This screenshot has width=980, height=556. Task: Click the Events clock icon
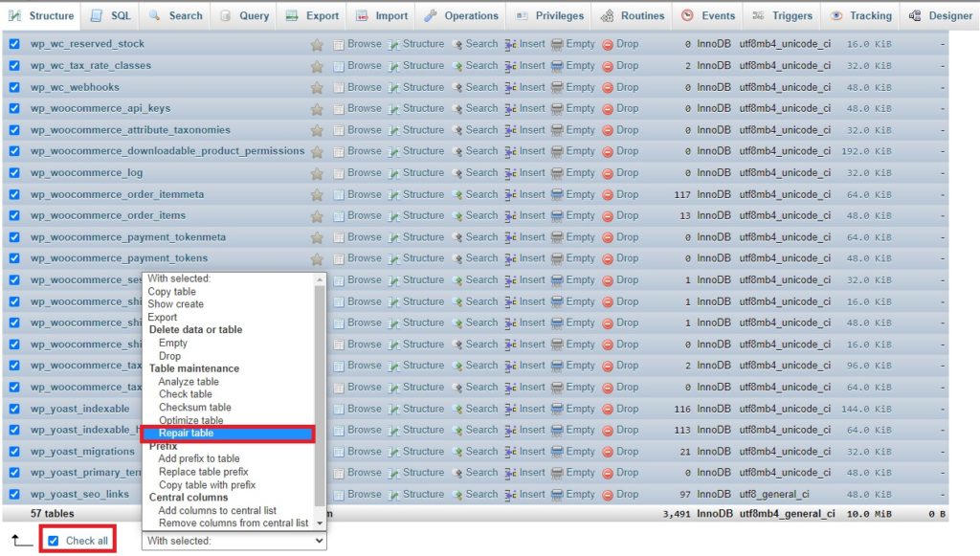coord(687,15)
